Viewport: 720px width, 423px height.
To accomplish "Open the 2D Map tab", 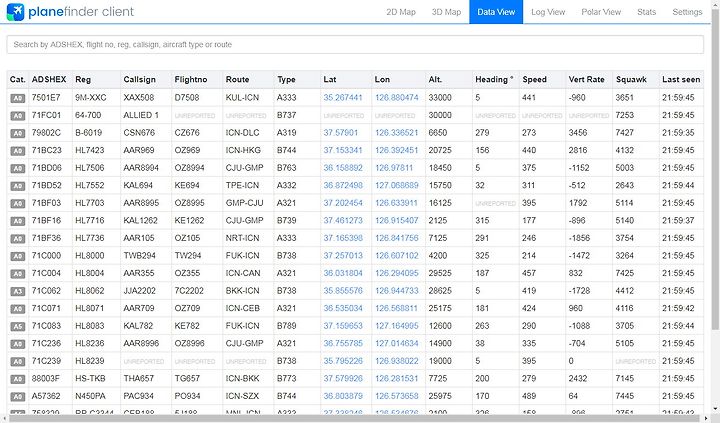I will point(401,12).
